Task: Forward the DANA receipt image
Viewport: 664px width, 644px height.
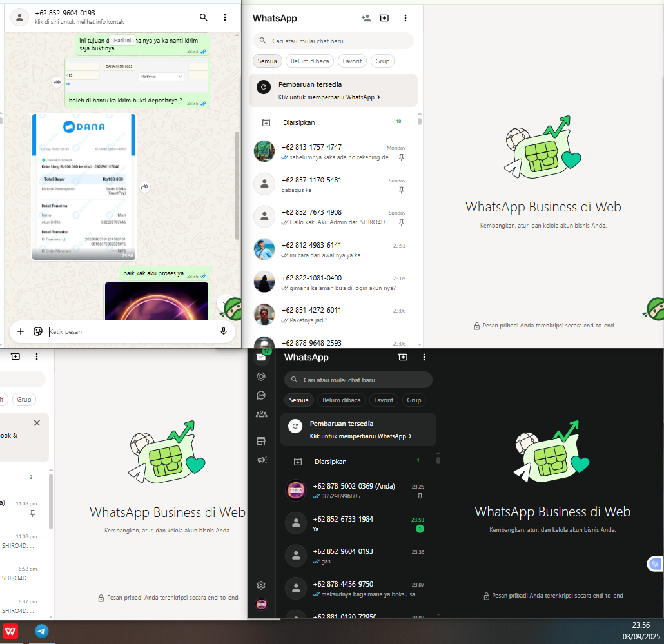Action: coord(145,187)
